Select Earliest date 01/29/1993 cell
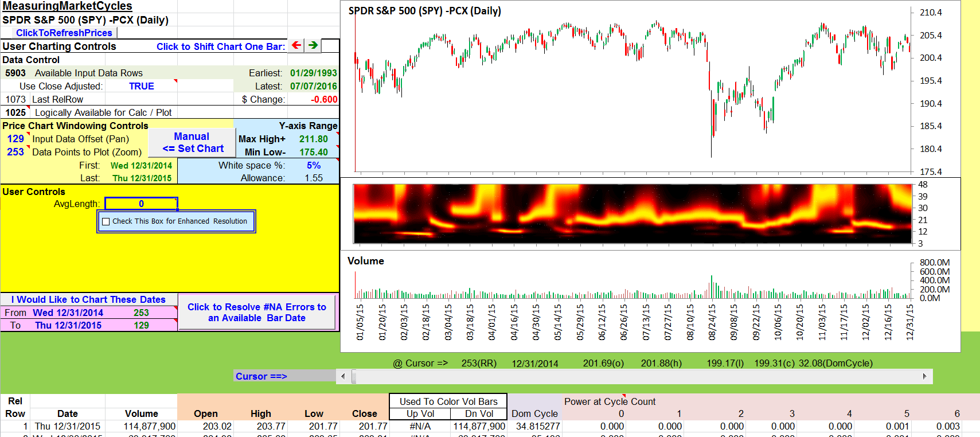980x437 pixels. [x=313, y=73]
